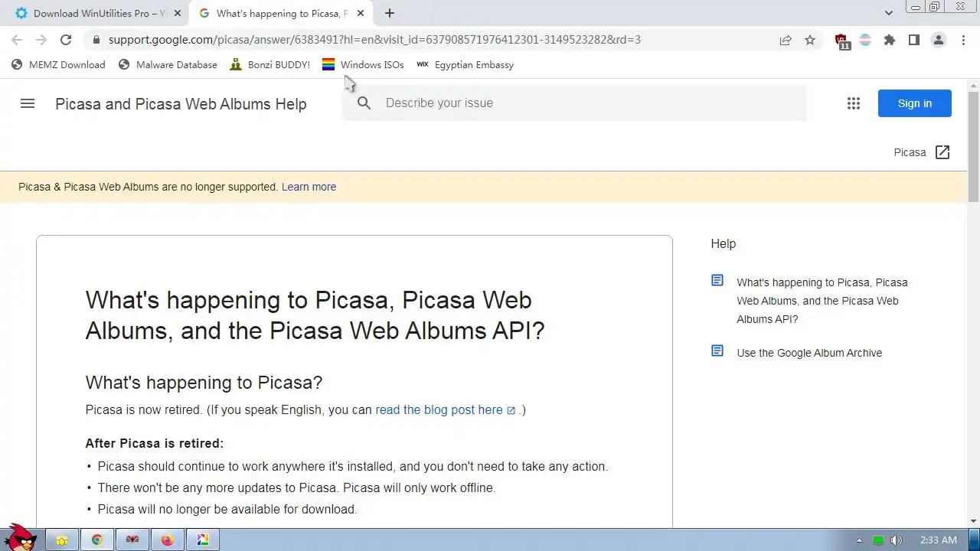Bookmark this page with the star icon

coord(810,40)
